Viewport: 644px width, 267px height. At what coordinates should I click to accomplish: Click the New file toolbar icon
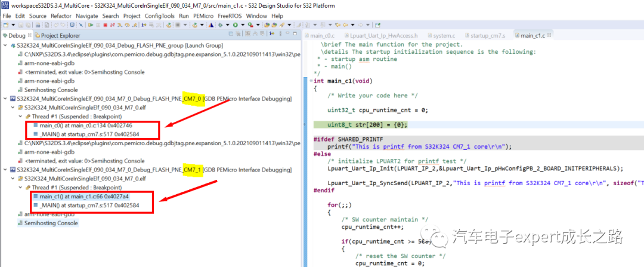(x=5, y=24)
